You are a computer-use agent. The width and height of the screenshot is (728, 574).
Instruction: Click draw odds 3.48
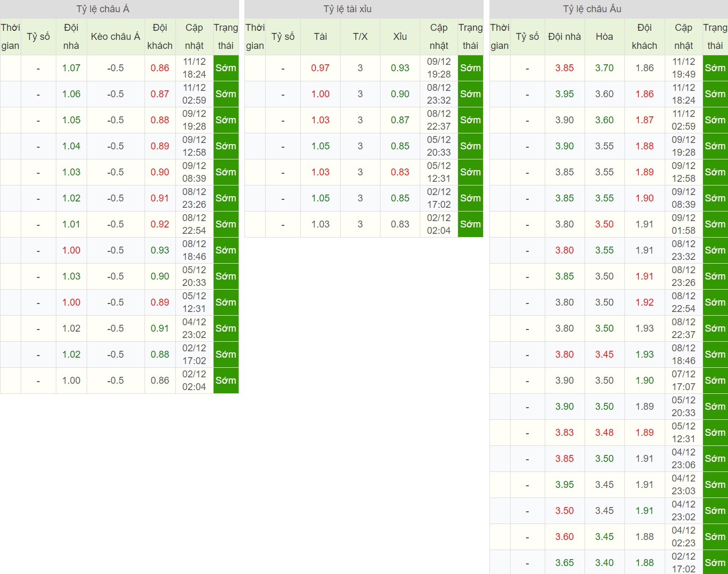point(604,433)
